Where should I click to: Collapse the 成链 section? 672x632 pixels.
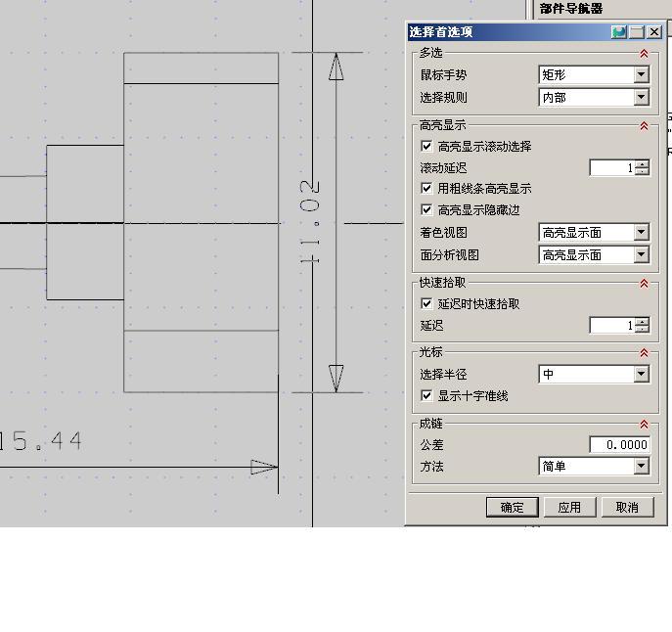[x=644, y=425]
